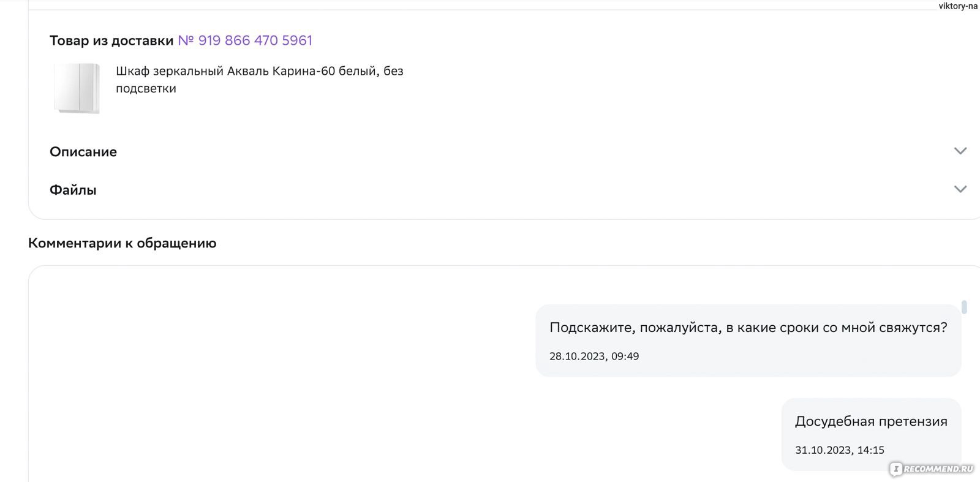Open the mirror cabinet product thumbnail
The image size is (980, 482).
coord(77,88)
